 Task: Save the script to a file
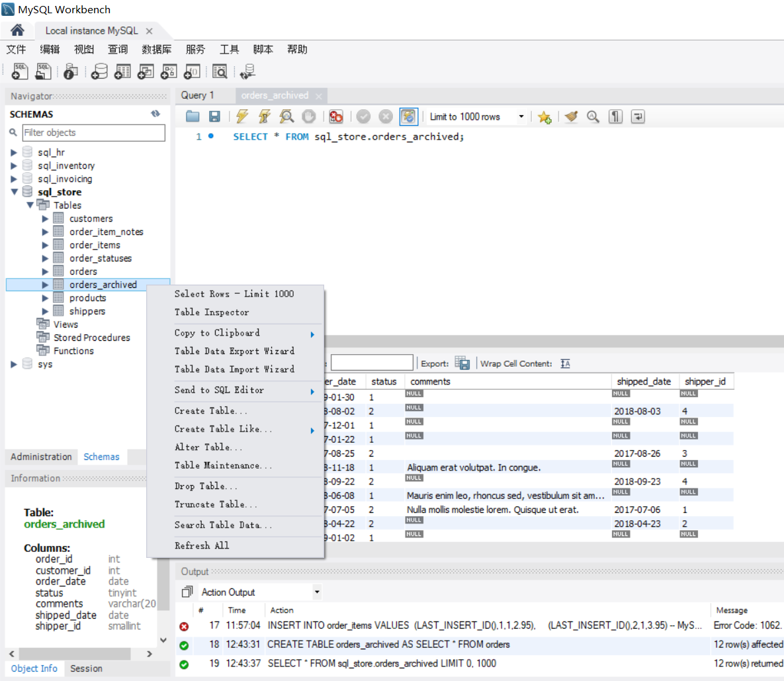[214, 116]
